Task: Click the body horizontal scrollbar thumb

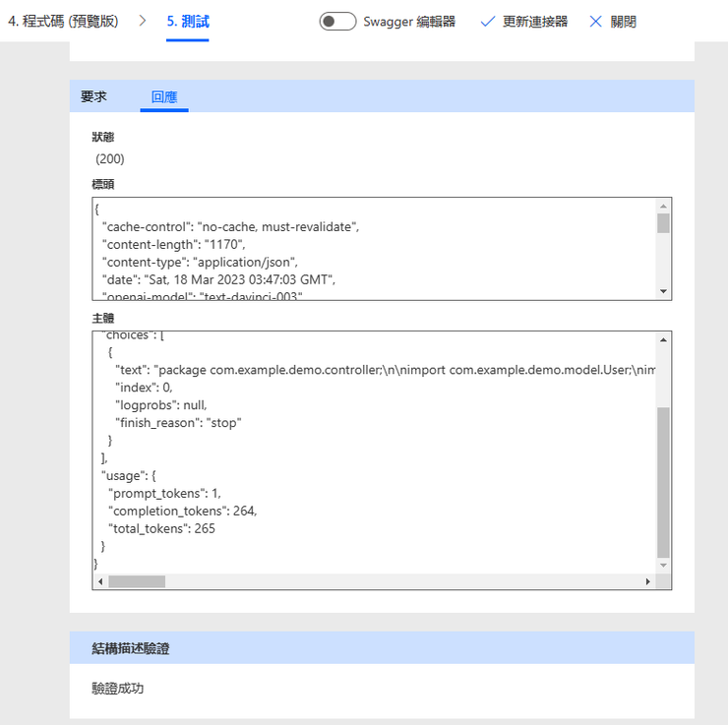Action: (137, 581)
